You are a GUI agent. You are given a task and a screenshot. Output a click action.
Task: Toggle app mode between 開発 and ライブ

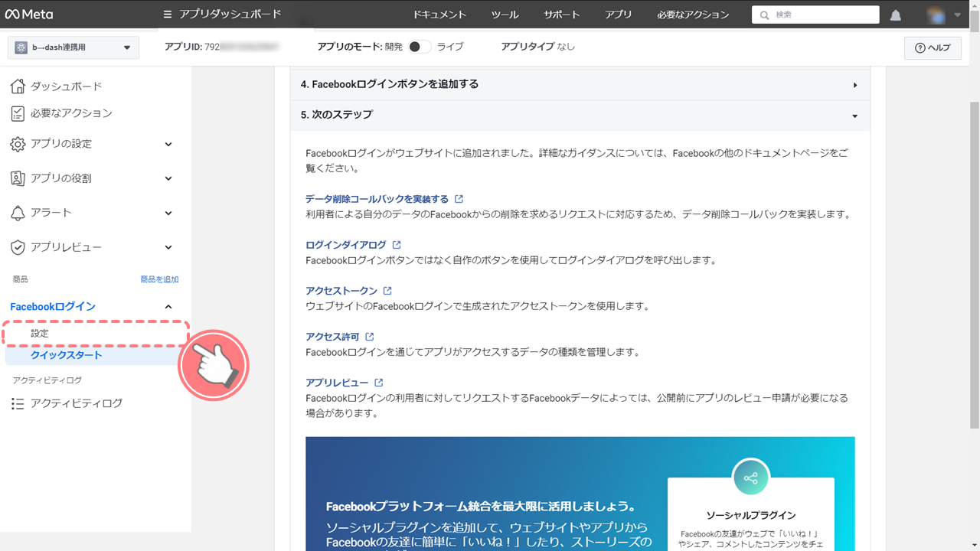click(x=420, y=47)
